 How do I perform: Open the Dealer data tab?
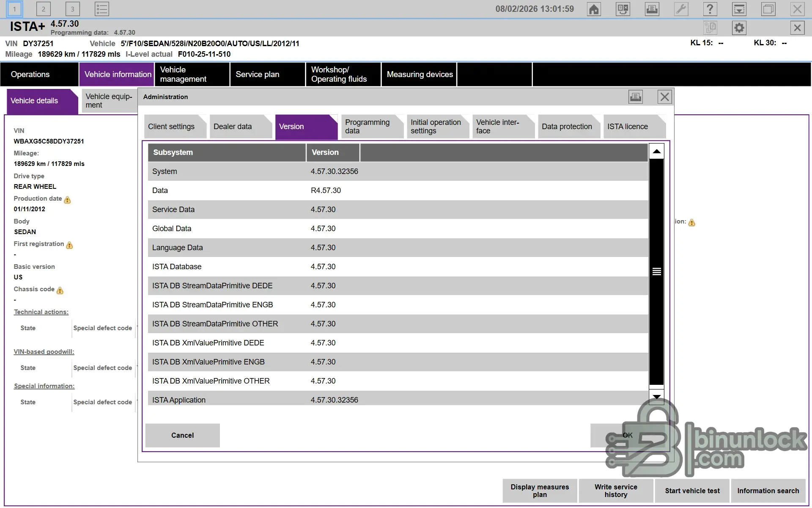[232, 127]
